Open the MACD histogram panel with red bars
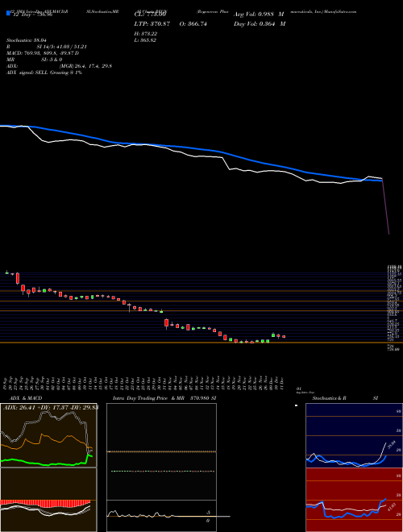The width and height of the screenshot is (403, 532). coord(48,500)
